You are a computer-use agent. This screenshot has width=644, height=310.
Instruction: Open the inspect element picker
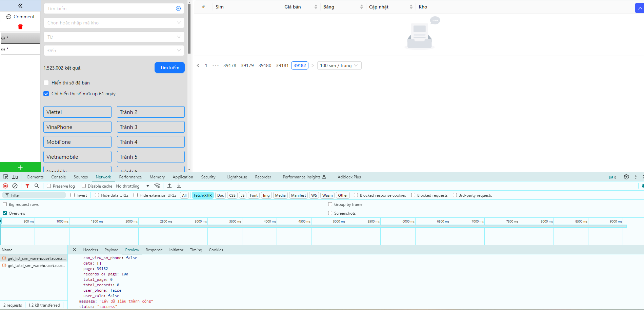[5, 177]
